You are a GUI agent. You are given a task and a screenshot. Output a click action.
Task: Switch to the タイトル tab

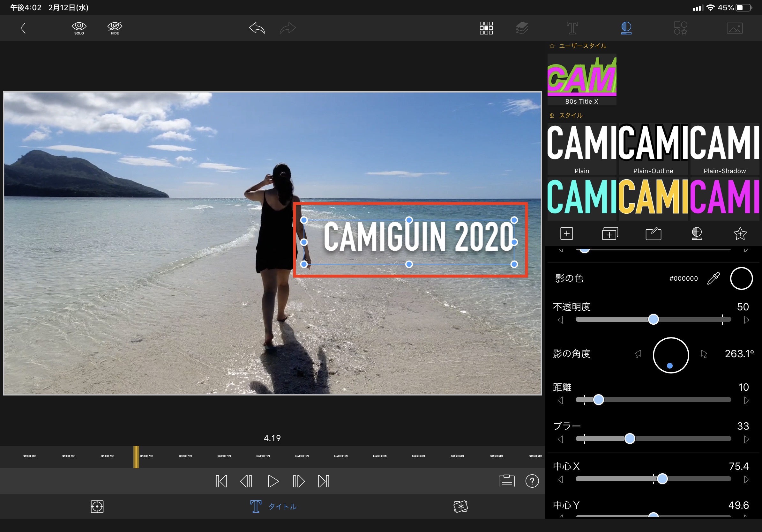[x=273, y=506]
